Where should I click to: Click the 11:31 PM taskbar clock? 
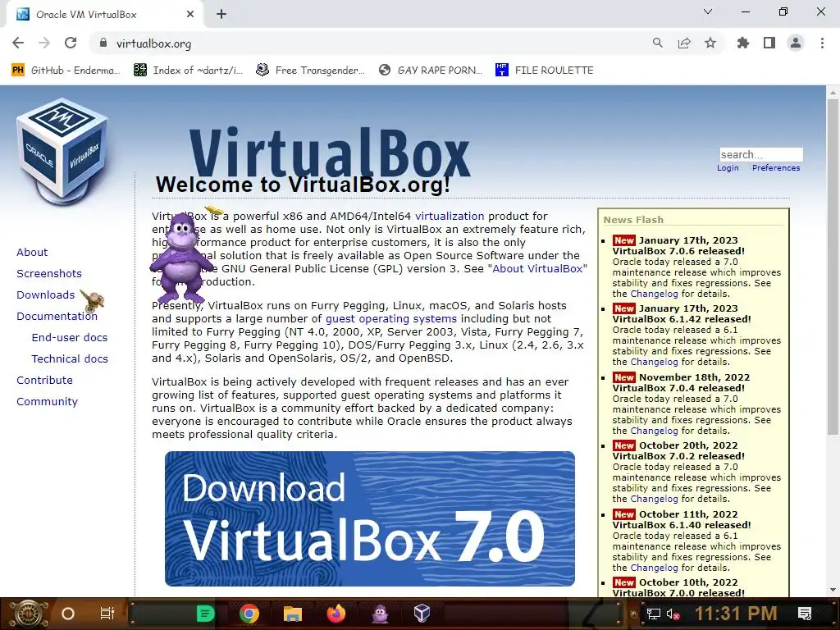[736, 614]
